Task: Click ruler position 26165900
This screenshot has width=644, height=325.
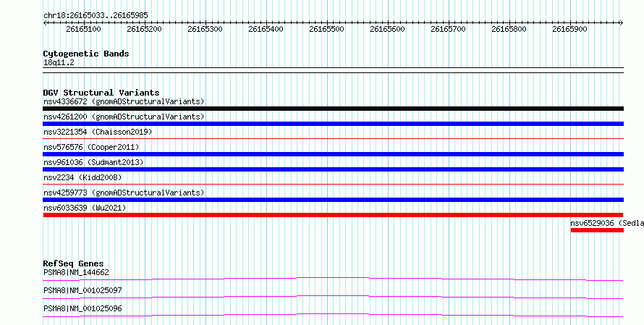Action: (569, 29)
